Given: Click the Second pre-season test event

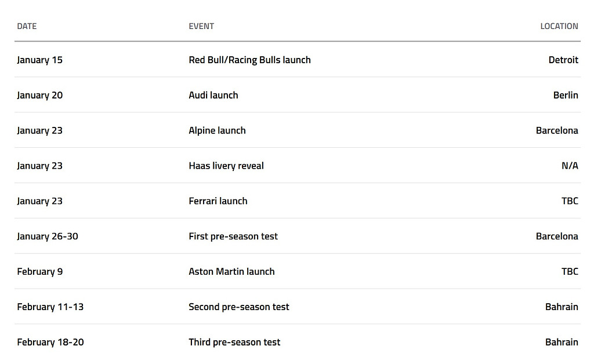Looking at the screenshot, I should (238, 307).
